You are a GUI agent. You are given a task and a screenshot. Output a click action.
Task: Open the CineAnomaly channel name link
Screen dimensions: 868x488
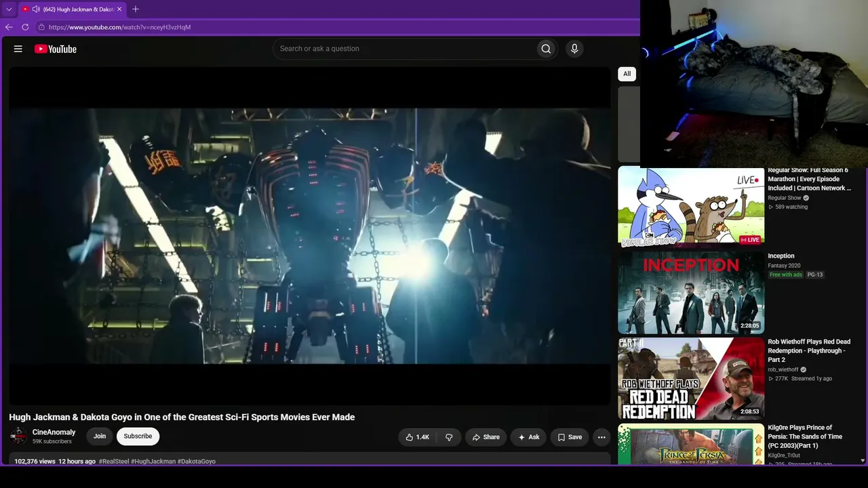(x=54, y=432)
